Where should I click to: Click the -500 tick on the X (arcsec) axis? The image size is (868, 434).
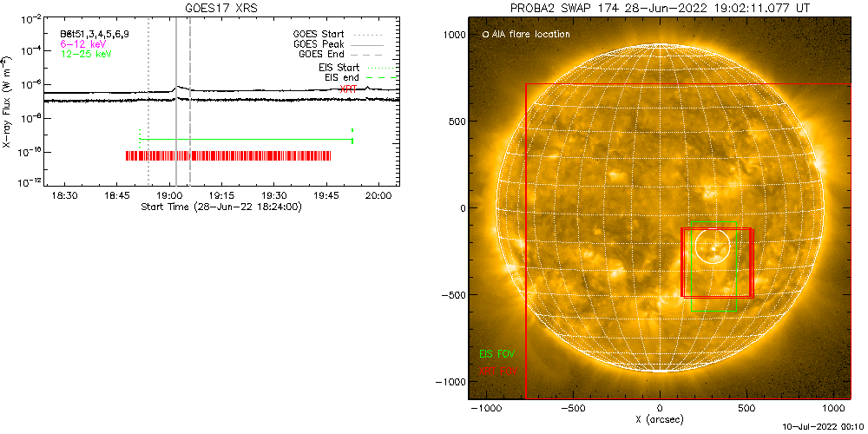(572, 409)
